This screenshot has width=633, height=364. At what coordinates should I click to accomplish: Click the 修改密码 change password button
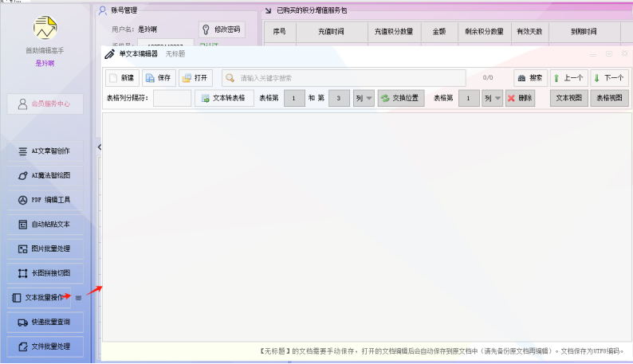(222, 29)
